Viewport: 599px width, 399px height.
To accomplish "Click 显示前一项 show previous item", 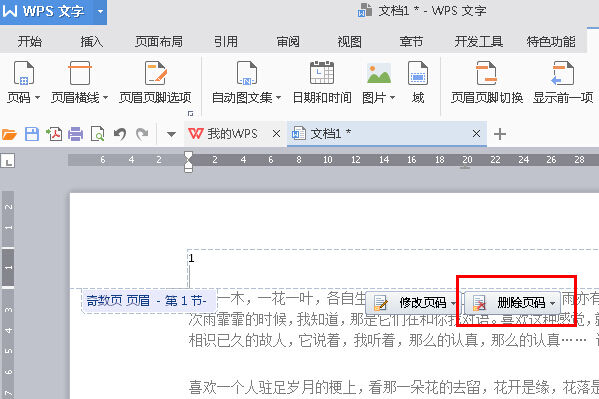I will coord(563,82).
